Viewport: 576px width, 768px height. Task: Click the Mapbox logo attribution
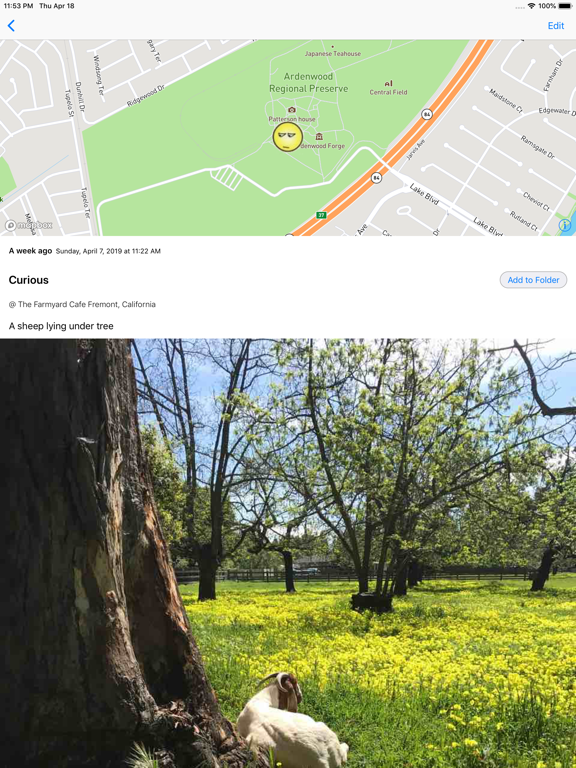28,225
